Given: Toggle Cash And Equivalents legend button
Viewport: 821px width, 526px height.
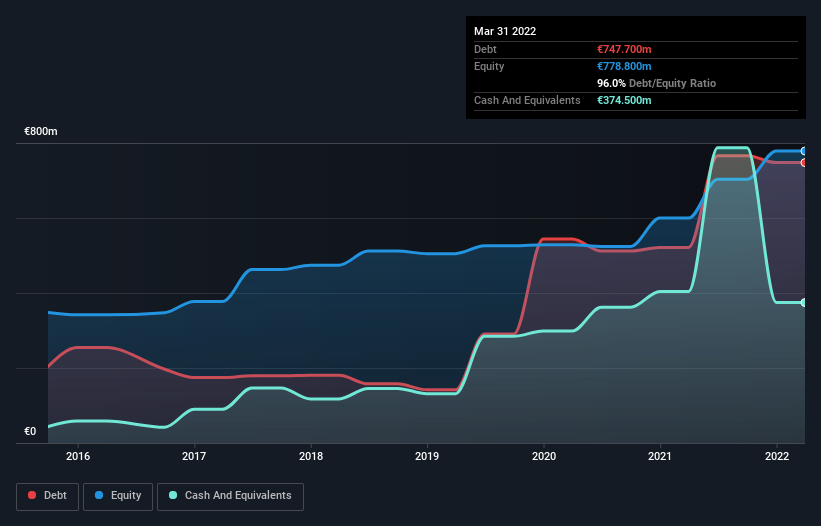Looking at the screenshot, I should tap(230, 496).
